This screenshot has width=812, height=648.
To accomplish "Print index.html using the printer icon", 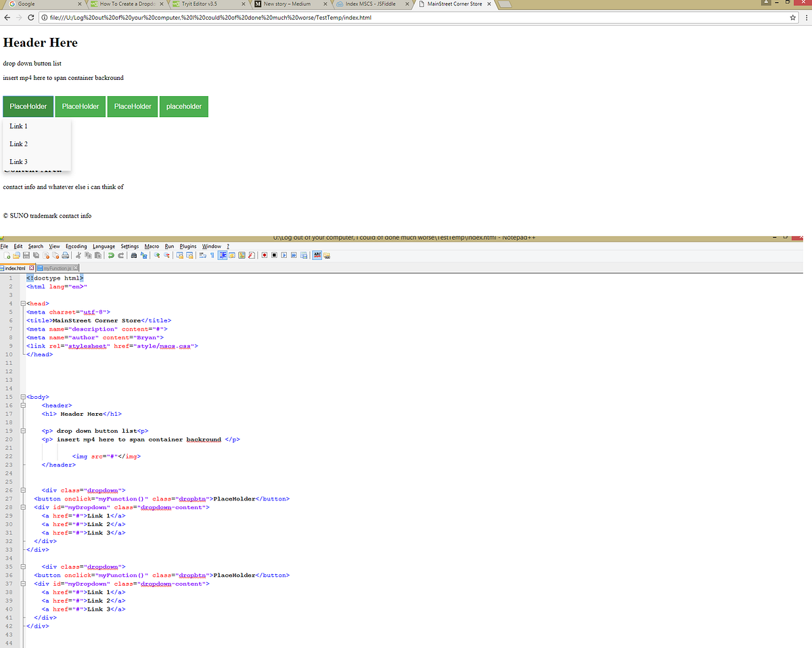I will (x=65, y=255).
